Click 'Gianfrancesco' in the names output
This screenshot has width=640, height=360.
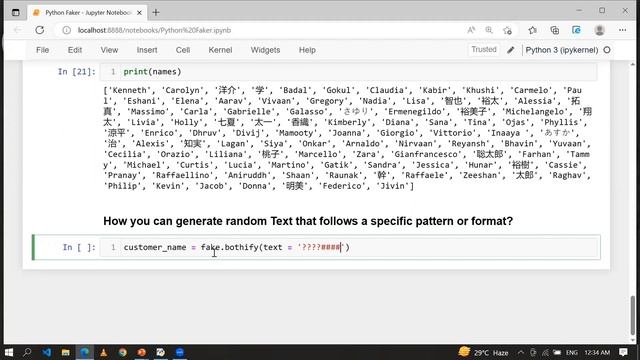[427, 154]
